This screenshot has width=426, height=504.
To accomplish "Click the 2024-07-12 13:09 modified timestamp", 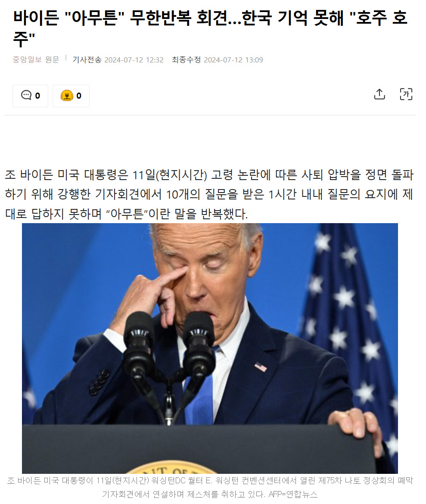I will coord(233,60).
